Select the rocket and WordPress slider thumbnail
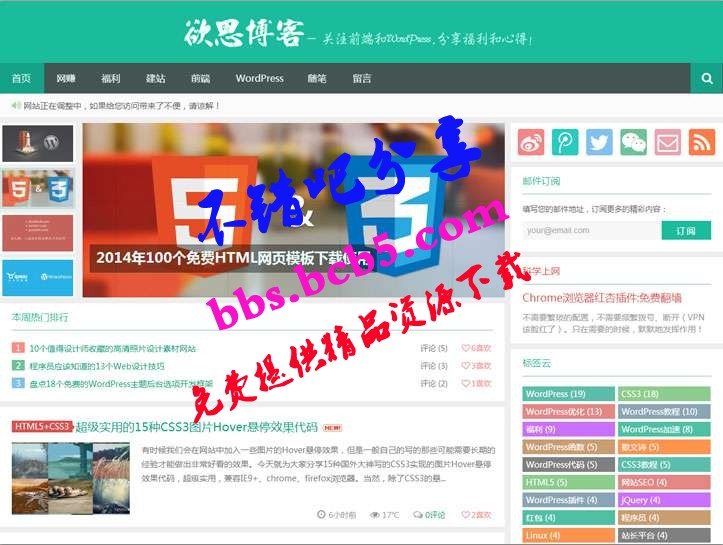The width and height of the screenshot is (723, 545). point(38,143)
